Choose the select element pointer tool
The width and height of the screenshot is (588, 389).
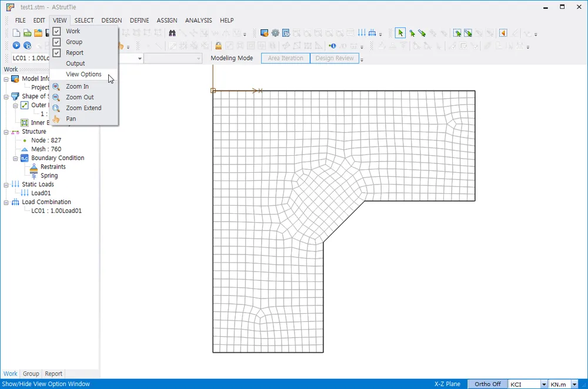[422, 33]
